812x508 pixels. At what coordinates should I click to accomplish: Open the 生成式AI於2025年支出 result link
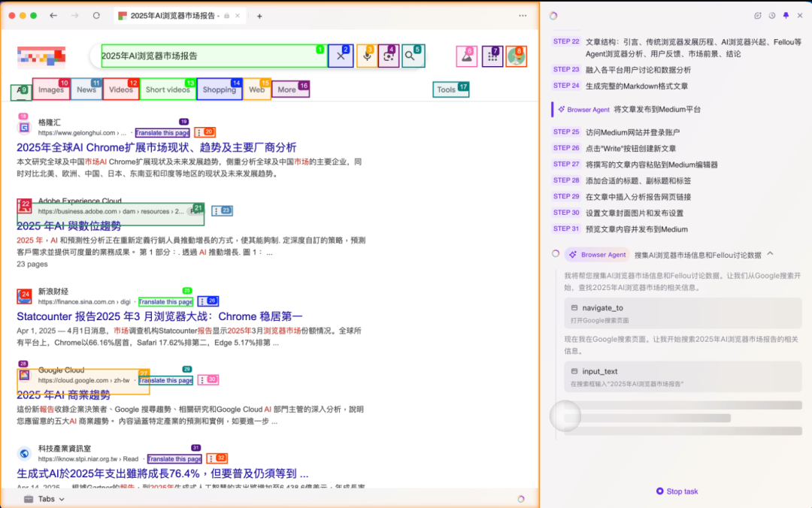click(x=162, y=473)
